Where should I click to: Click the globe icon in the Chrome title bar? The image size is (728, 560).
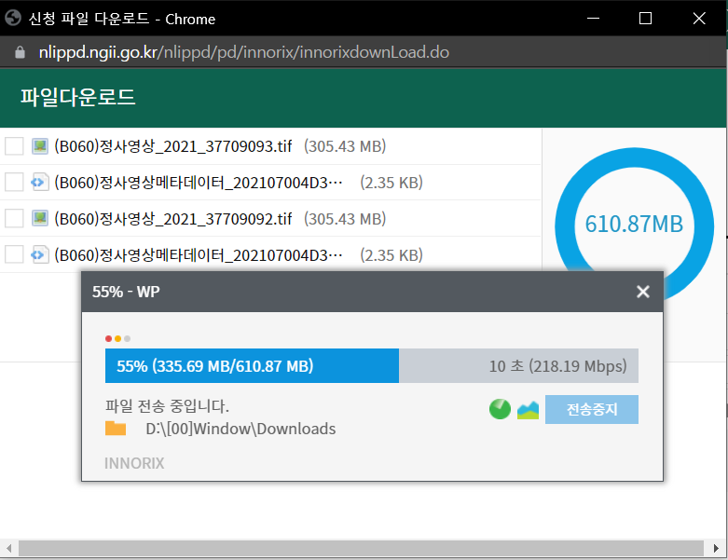(13, 18)
